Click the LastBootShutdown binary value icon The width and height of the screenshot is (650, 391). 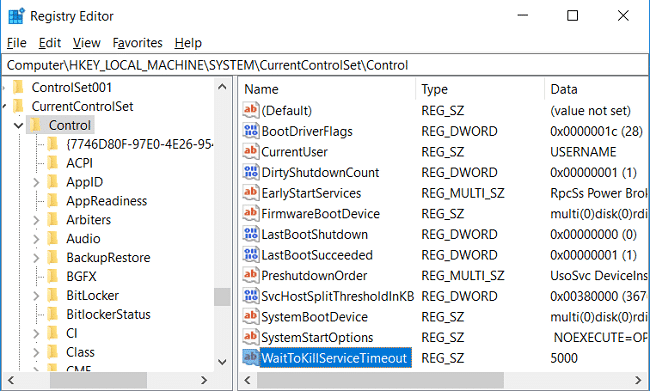click(251, 234)
